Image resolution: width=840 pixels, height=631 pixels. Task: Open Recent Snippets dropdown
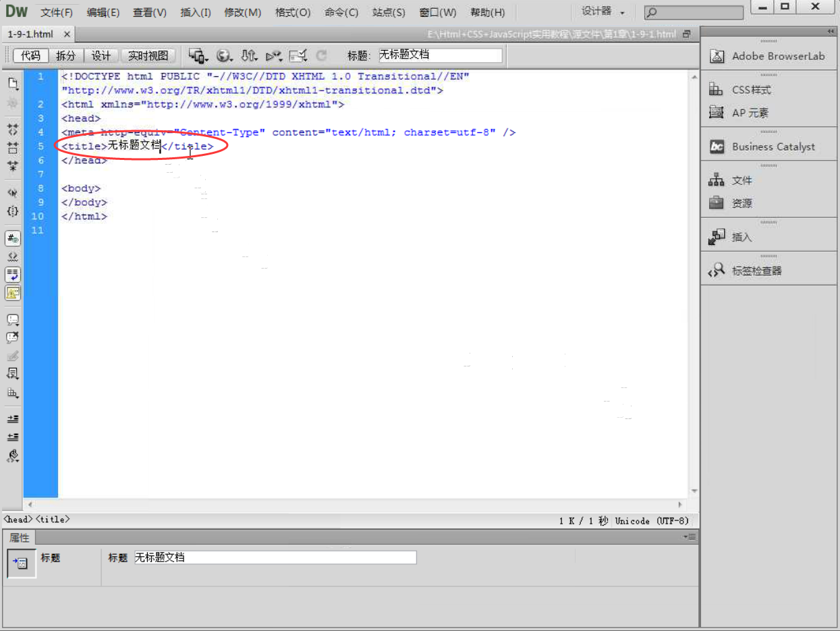click(13, 373)
